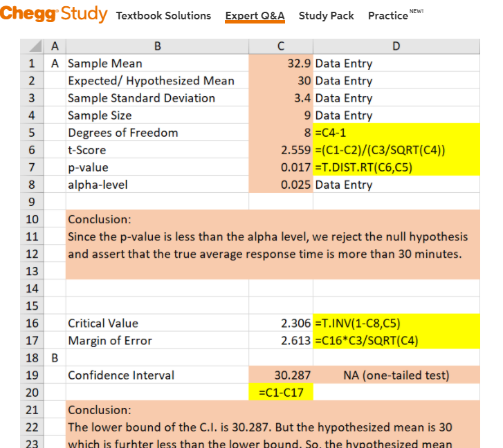
Task: Open the Study Pack tab
Action: tap(327, 16)
